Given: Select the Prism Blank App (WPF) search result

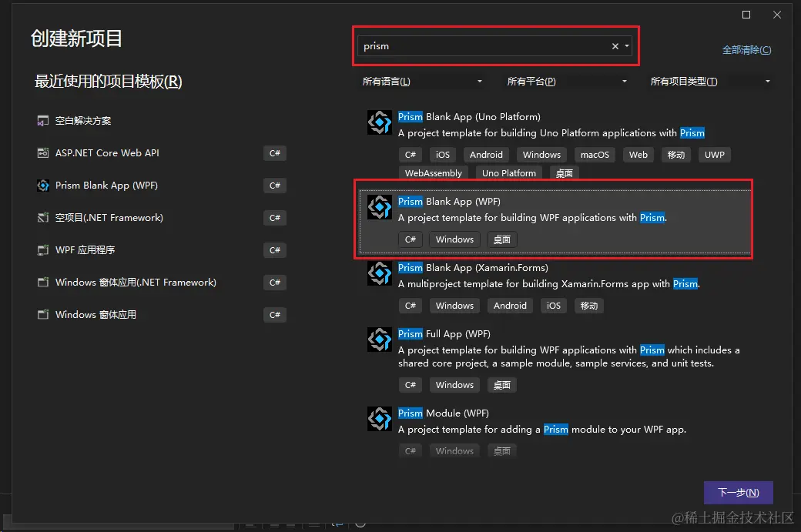Looking at the screenshot, I should (556, 222).
